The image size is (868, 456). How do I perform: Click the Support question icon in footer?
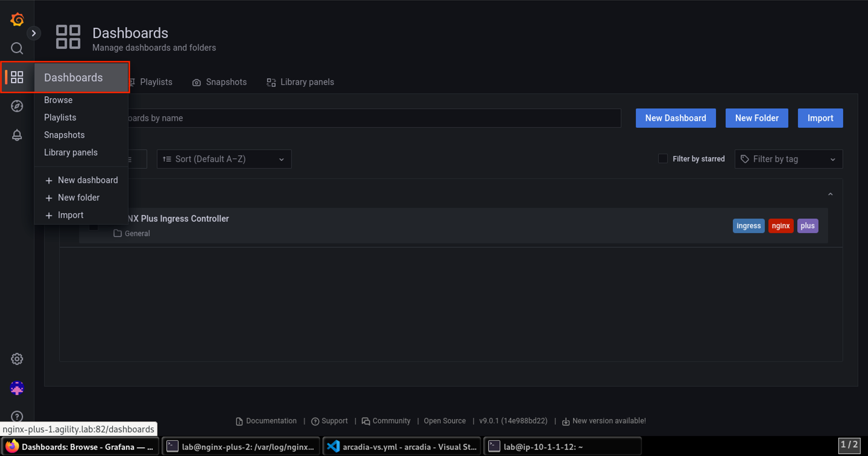[x=315, y=421]
